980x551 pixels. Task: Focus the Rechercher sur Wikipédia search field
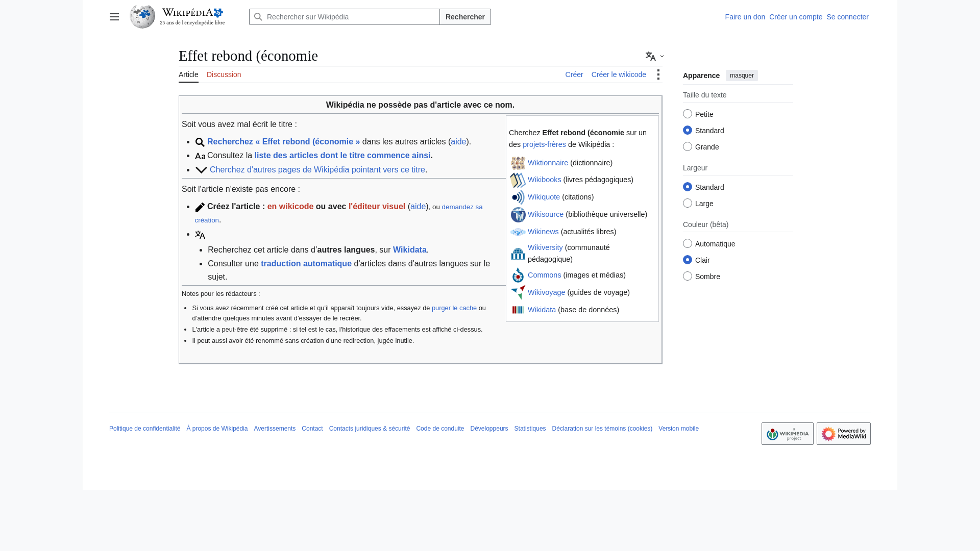(345, 17)
